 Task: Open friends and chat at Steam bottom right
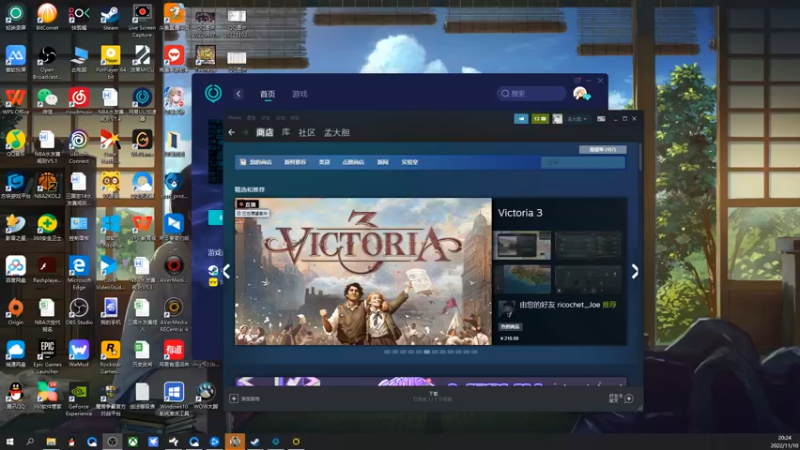(621, 398)
